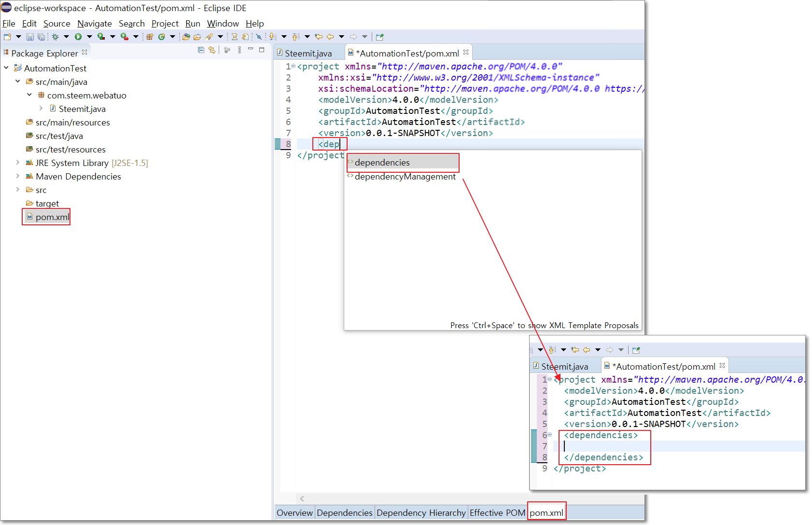Open the New wizard dropdown arrow
The width and height of the screenshot is (812, 525).
point(18,37)
